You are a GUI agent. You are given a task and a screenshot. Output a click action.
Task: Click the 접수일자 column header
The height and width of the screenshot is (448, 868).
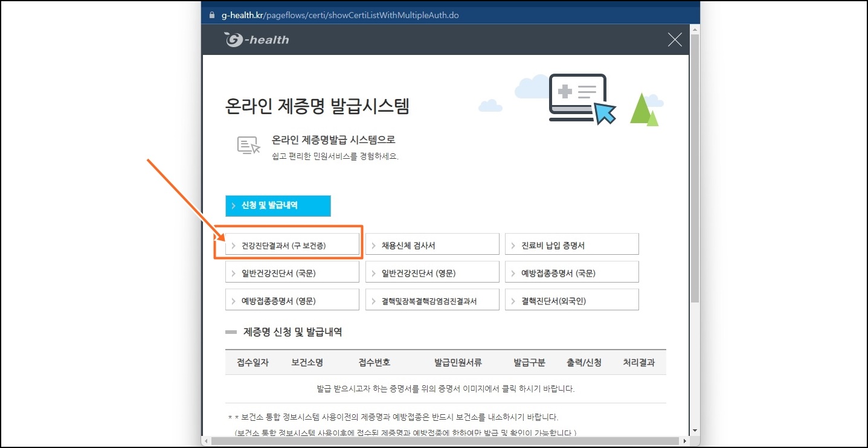click(x=252, y=362)
